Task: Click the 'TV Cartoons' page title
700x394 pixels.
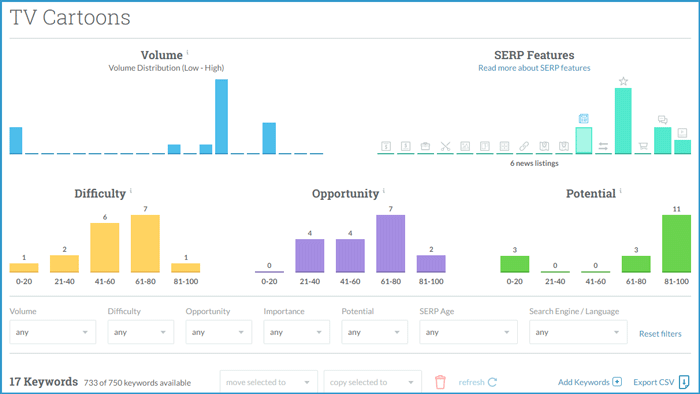Action: (70, 18)
